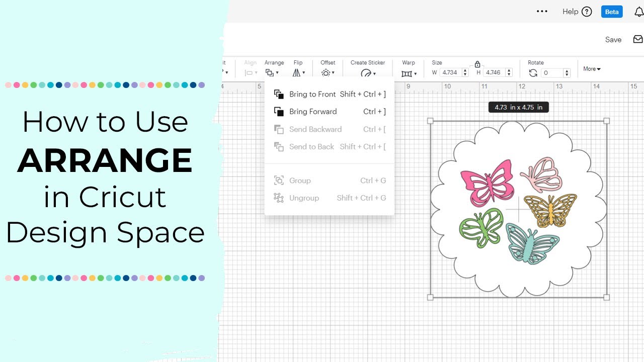Select Group in the Arrange menu
Image resolution: width=644 pixels, height=362 pixels.
330,180
